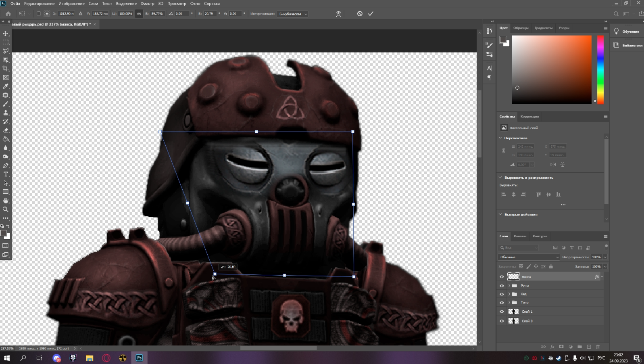This screenshot has width=644, height=364.
Task: Pick a color in the color field
Action: tap(552, 70)
